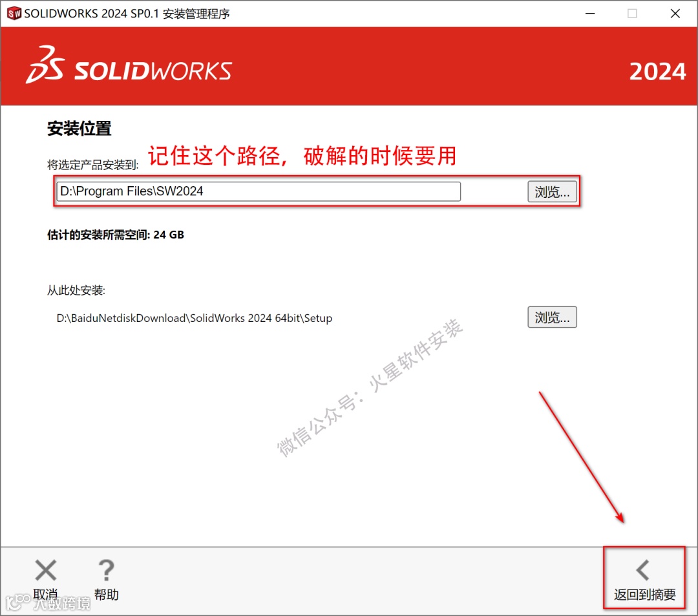Browse for the 从此处安装 source folder
698x616 pixels.
pos(552,317)
